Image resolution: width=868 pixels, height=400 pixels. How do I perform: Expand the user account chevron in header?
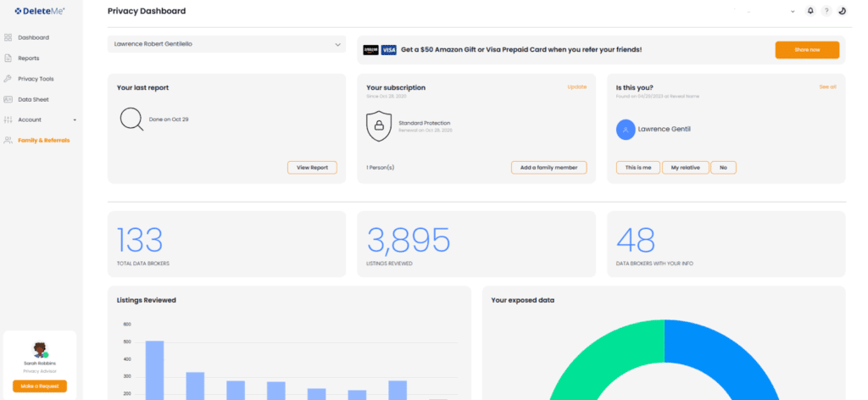pyautogui.click(x=793, y=11)
